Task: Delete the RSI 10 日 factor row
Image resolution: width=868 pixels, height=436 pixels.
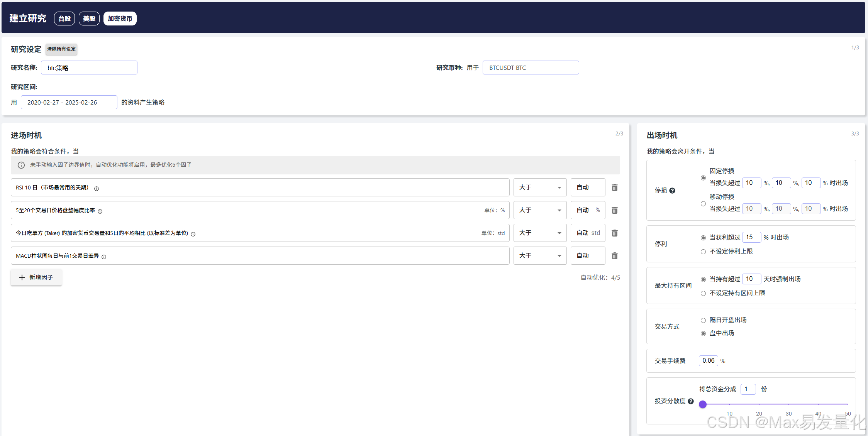Action: pyautogui.click(x=615, y=188)
